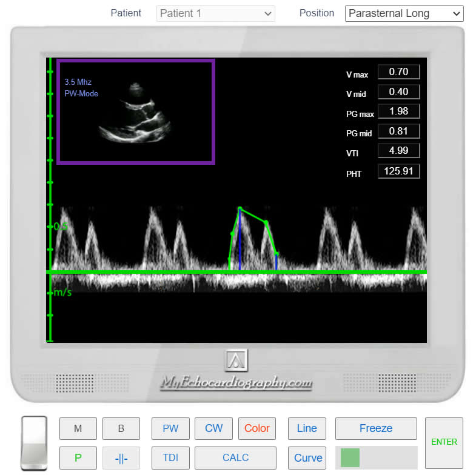Click the 'V max' label
Screen dimensions: 476x475
point(357,75)
